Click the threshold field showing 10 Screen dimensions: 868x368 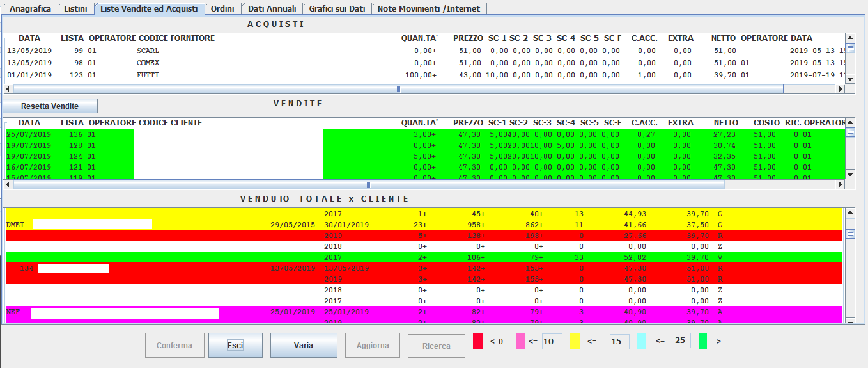click(x=552, y=341)
